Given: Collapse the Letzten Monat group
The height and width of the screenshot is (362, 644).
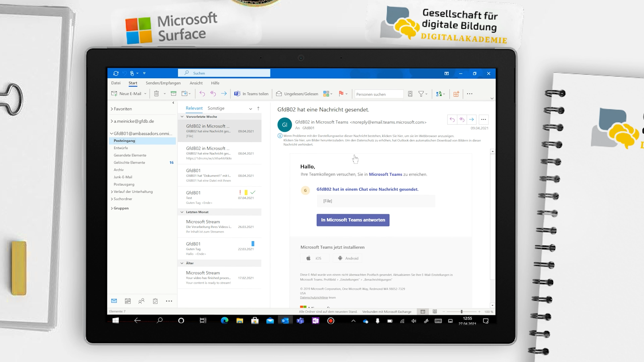Looking at the screenshot, I should tap(182, 212).
